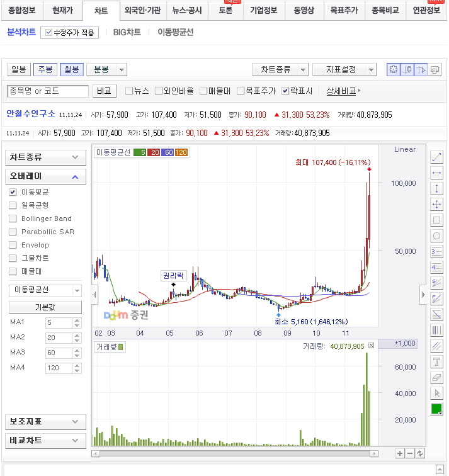Click the 기본값 reset button
The width and height of the screenshot is (449, 476).
click(x=45, y=307)
